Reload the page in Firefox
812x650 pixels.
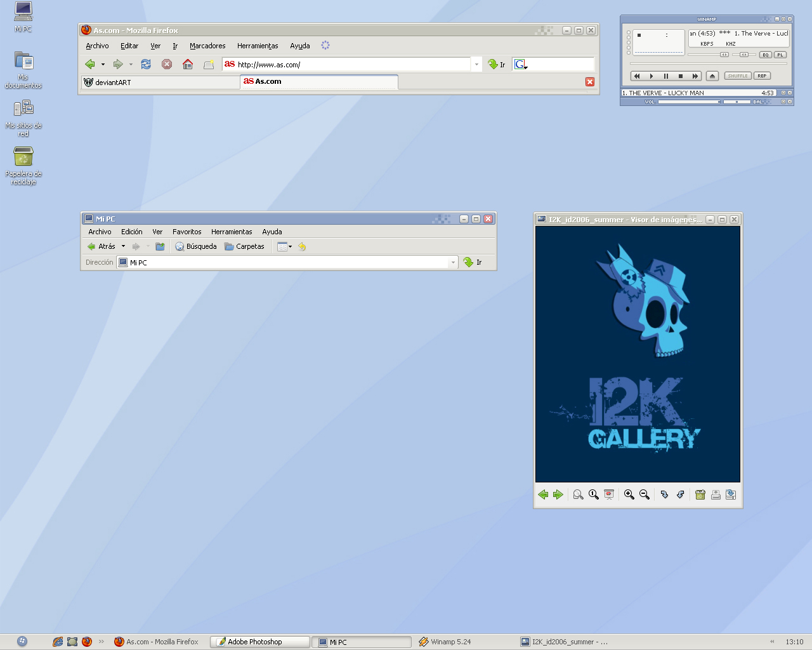click(x=146, y=64)
